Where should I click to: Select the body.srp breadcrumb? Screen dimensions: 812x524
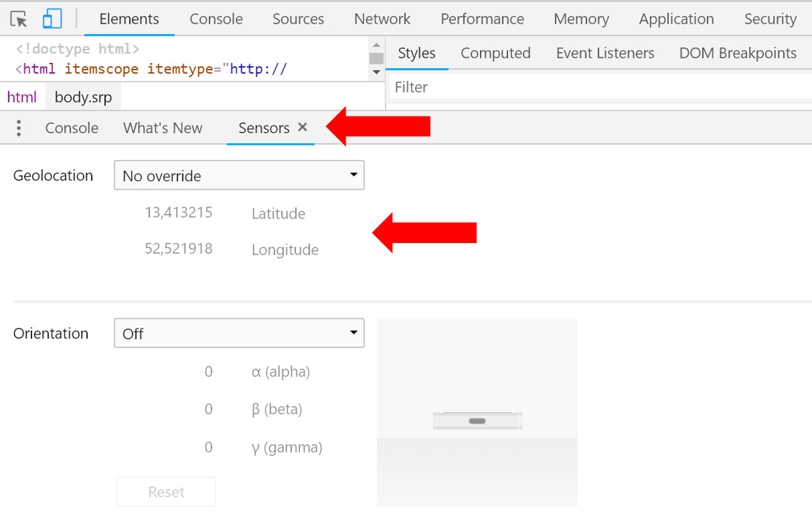coord(83,96)
